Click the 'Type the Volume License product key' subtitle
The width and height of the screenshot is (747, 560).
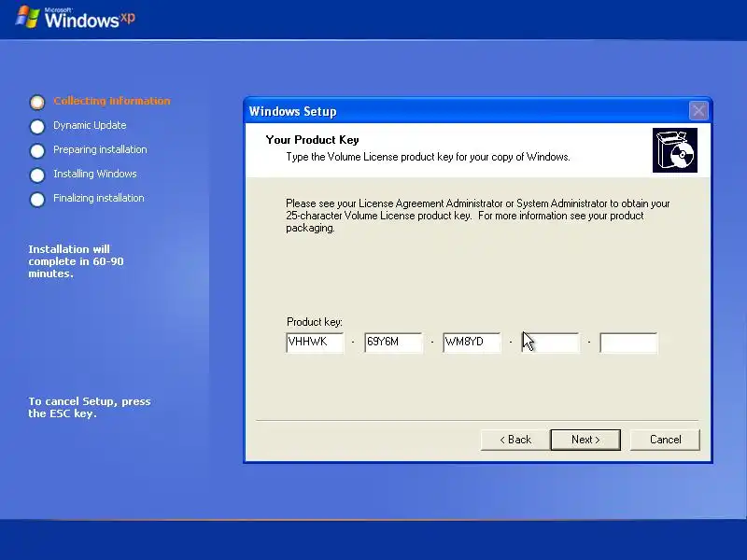(428, 157)
